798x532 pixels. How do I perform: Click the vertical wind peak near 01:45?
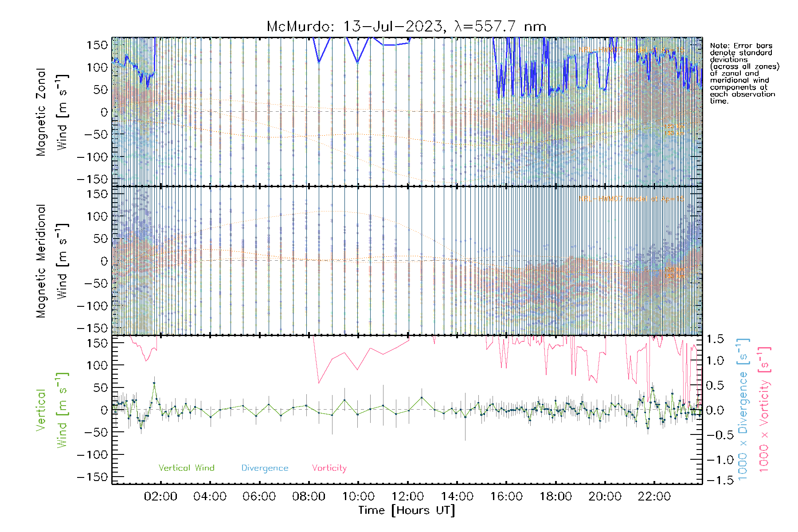pyautogui.click(x=154, y=383)
